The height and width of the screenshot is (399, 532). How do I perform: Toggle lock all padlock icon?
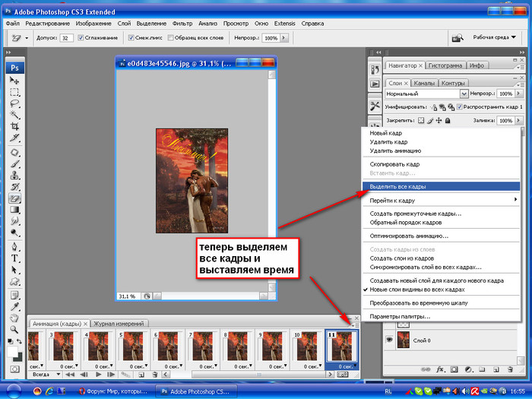point(448,120)
